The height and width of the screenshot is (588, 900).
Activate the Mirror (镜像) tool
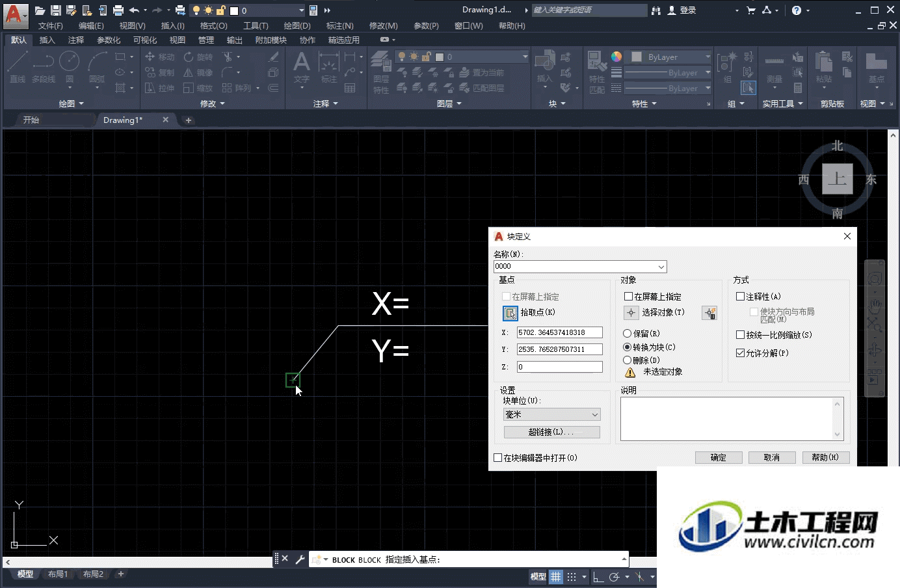coord(198,73)
